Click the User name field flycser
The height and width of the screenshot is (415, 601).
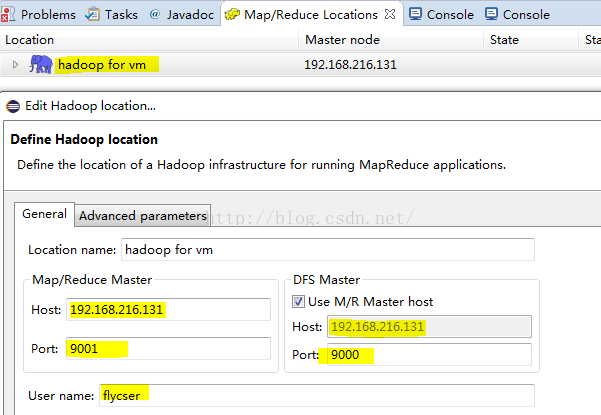click(x=317, y=395)
